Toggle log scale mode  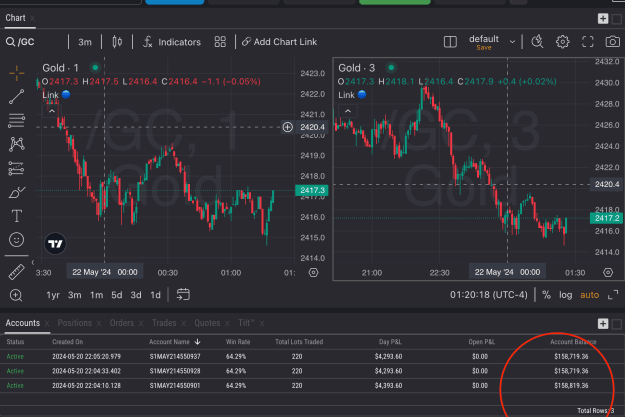click(x=565, y=295)
